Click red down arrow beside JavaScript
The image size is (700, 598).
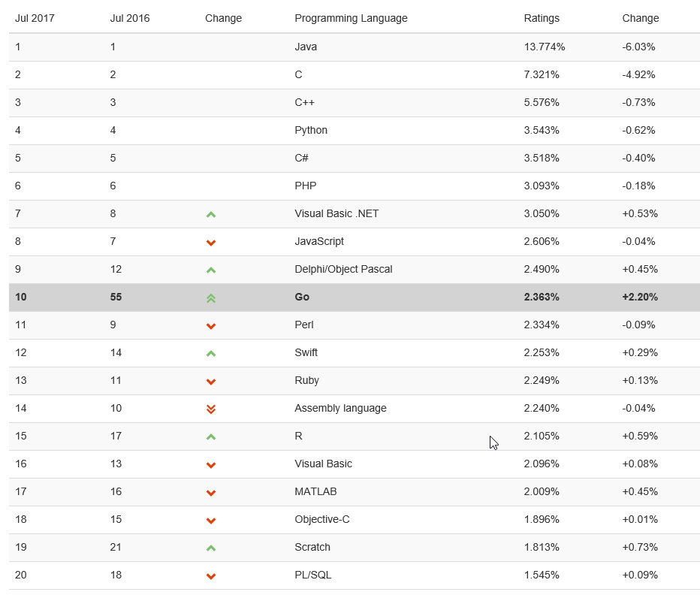[211, 243]
